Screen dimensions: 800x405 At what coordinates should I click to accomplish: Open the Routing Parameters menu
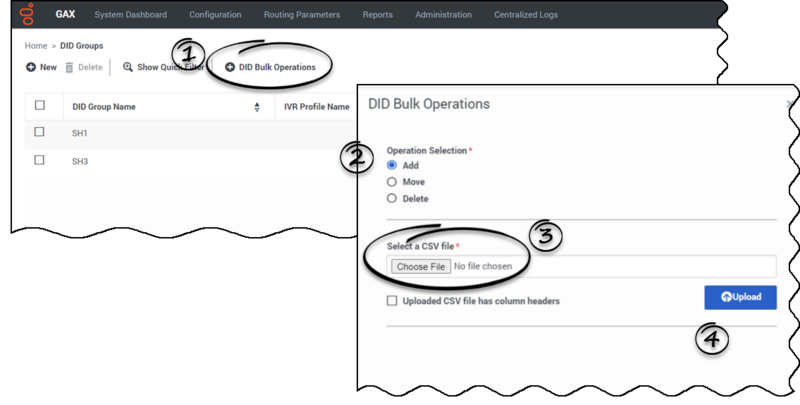pyautogui.click(x=302, y=15)
